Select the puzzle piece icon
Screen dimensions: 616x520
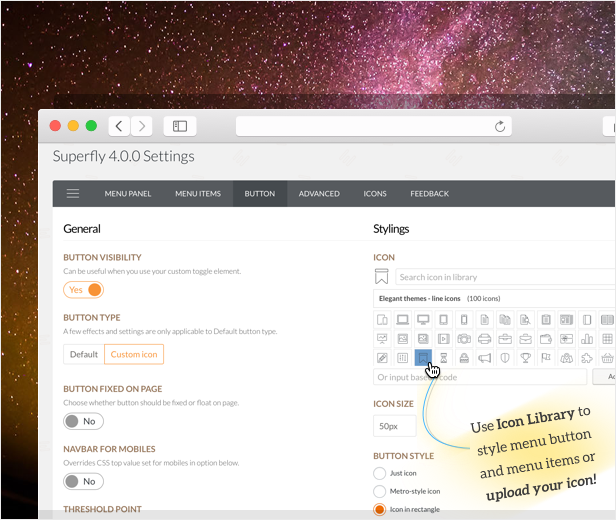tap(587, 358)
